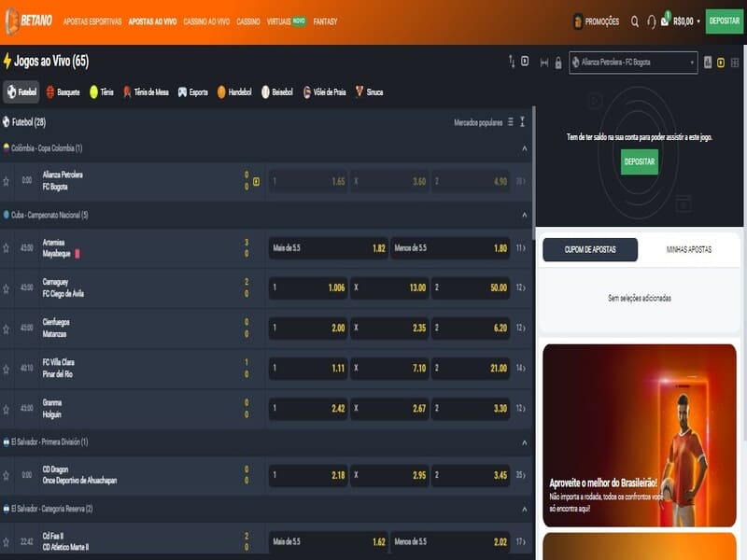This screenshot has width=747, height=560.
Task: Select the Beisebol sport filter
Action: 276,91
